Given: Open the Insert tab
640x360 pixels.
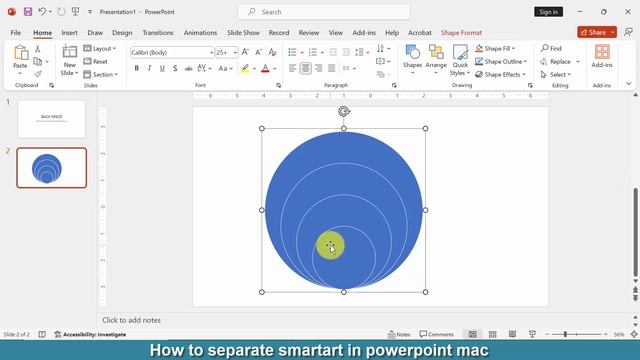Looking at the screenshot, I should [69, 33].
